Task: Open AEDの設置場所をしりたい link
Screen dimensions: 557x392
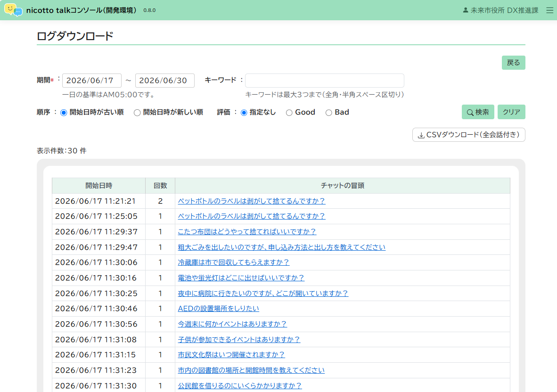Action: [219, 309]
